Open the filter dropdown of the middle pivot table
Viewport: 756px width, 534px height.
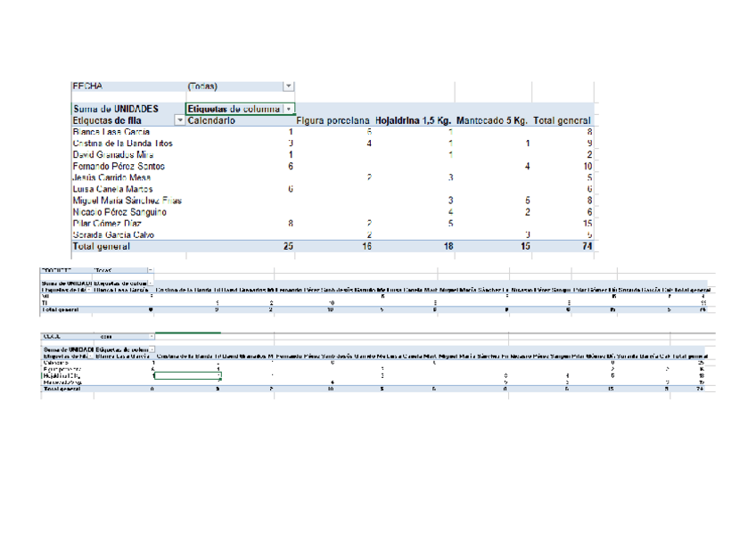149,269
